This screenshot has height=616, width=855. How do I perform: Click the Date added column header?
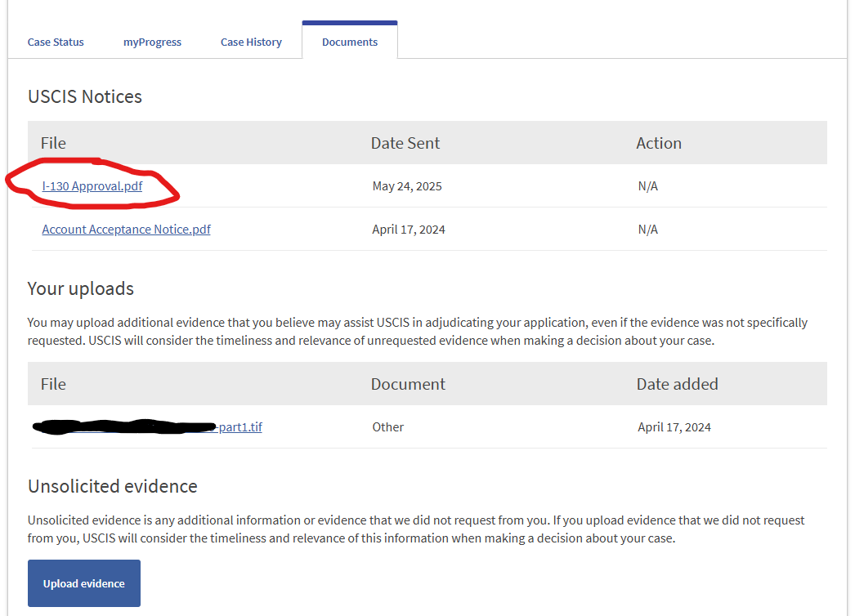pyautogui.click(x=678, y=384)
